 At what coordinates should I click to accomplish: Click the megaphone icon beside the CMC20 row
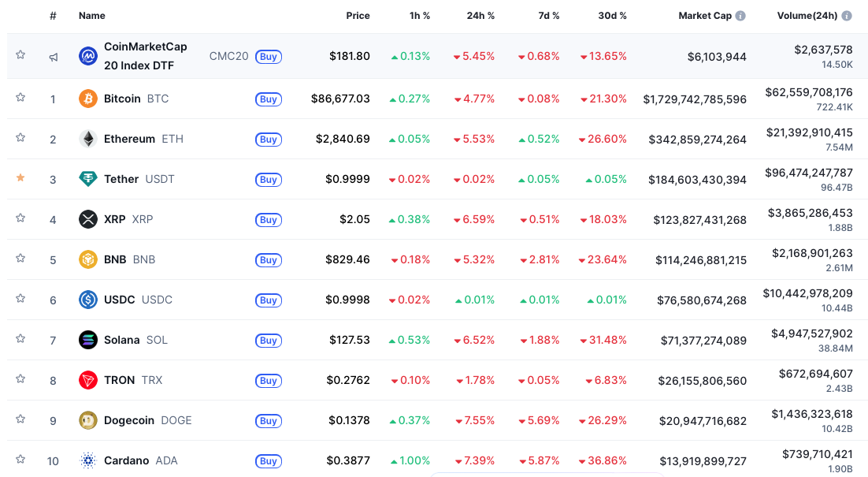[x=53, y=56]
